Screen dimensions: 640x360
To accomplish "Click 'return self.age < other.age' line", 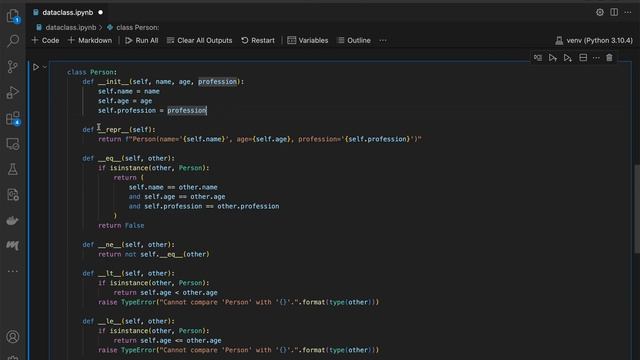I will [x=166, y=293].
